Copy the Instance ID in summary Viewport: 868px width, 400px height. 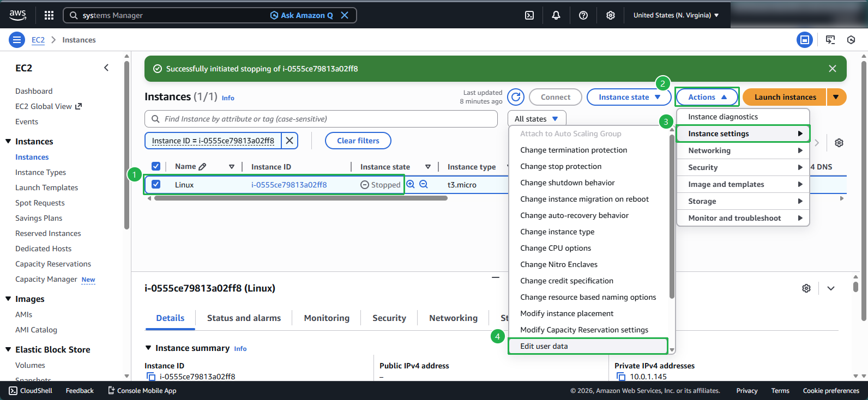coord(151,377)
